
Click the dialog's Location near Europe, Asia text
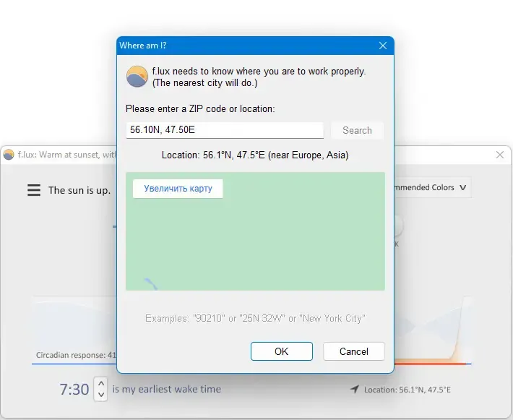(255, 155)
